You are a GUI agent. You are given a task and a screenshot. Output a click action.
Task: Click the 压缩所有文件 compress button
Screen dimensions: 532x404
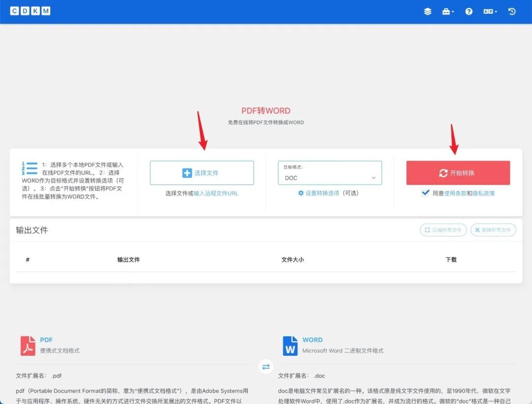(x=443, y=230)
